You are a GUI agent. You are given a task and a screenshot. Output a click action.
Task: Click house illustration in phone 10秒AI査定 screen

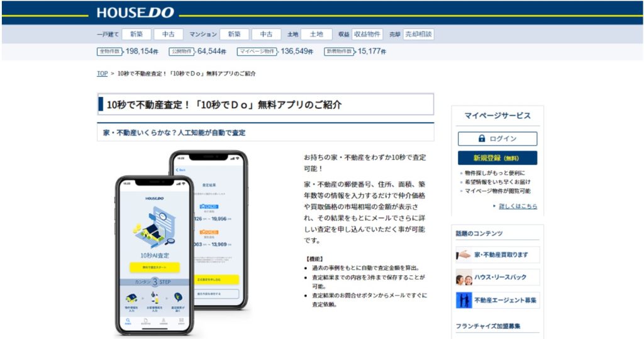(x=155, y=228)
